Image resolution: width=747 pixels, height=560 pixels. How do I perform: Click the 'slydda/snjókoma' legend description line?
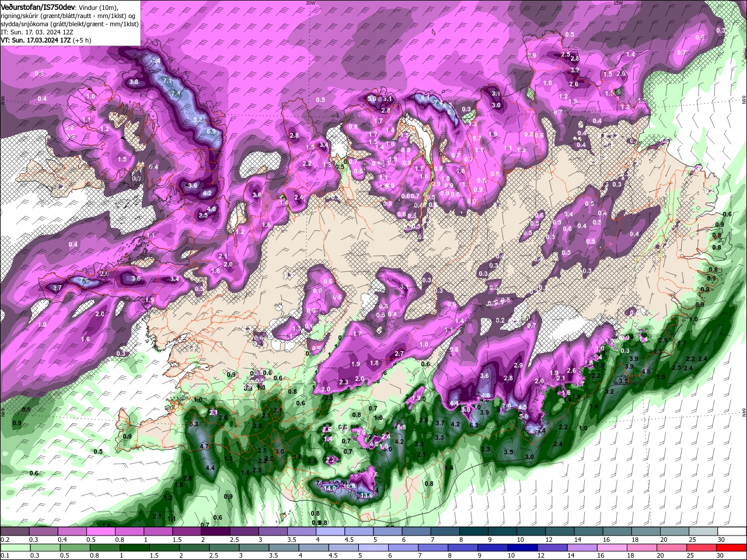(x=69, y=24)
